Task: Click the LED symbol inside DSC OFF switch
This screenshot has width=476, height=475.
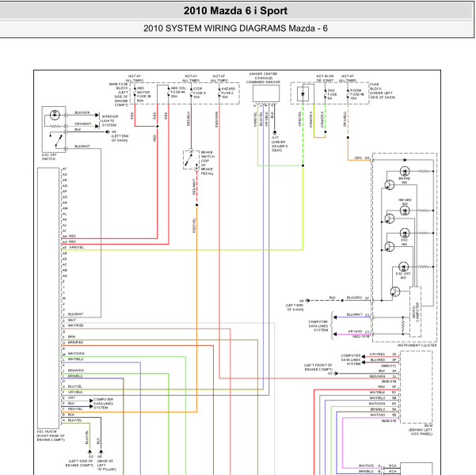Action: coord(55,115)
